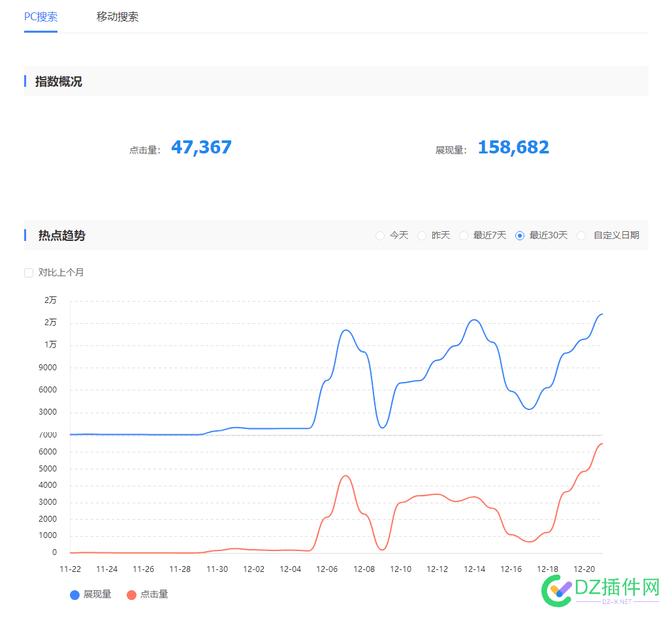Click the 12-06 date axis label
The width and height of the screenshot is (672, 617).
[x=327, y=569]
